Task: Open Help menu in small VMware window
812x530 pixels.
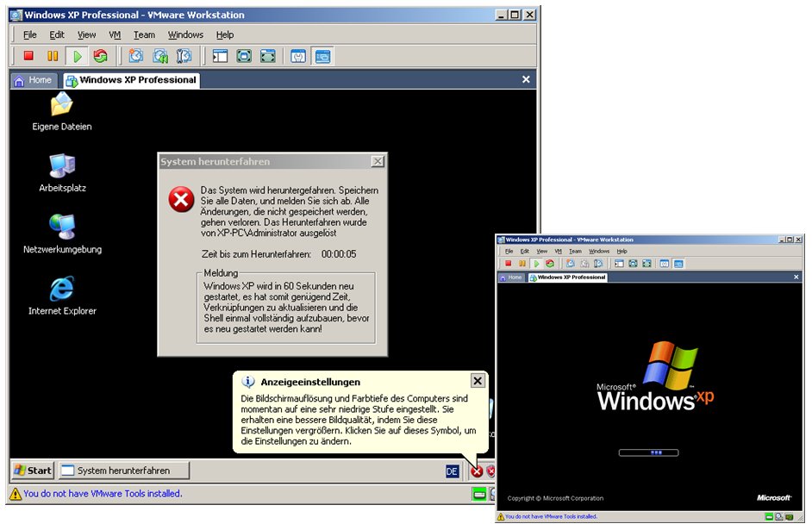Action: pos(622,251)
